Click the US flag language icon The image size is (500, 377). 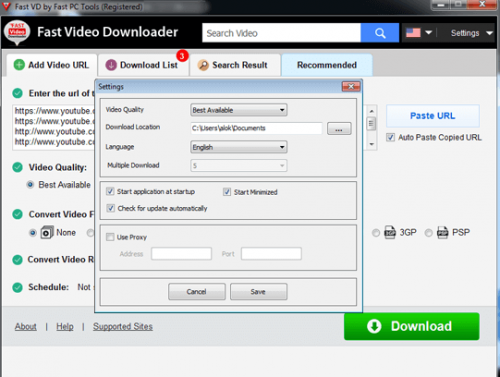pyautogui.click(x=413, y=33)
